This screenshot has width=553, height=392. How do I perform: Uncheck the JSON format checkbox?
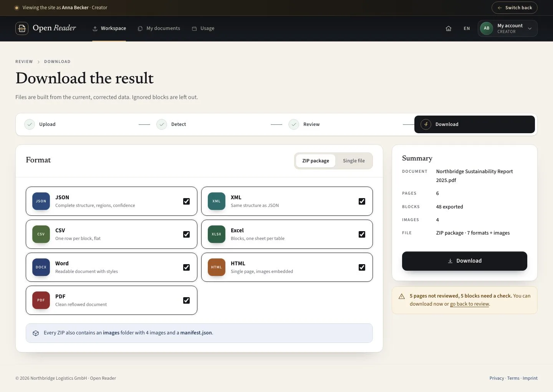(186, 201)
